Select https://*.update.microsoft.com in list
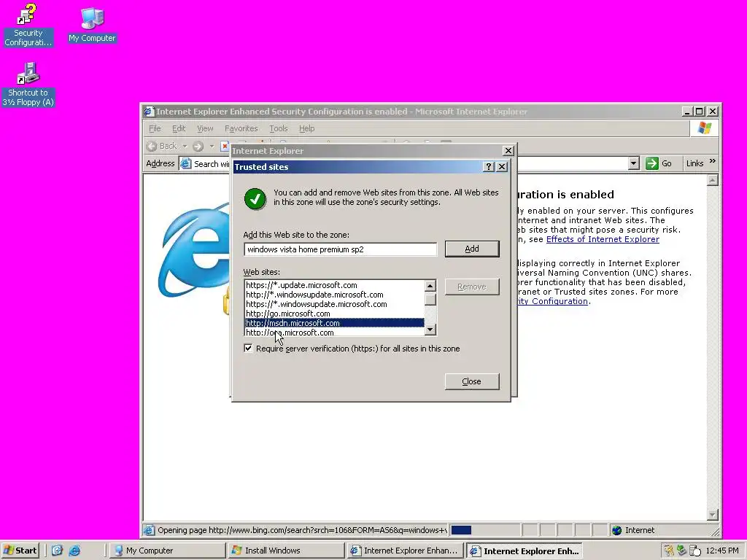This screenshot has width=747, height=560. click(334, 285)
